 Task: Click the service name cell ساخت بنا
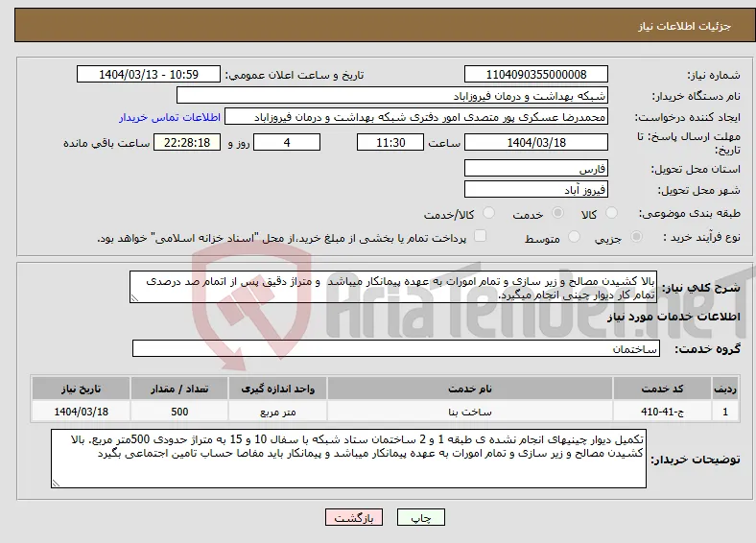click(x=469, y=412)
